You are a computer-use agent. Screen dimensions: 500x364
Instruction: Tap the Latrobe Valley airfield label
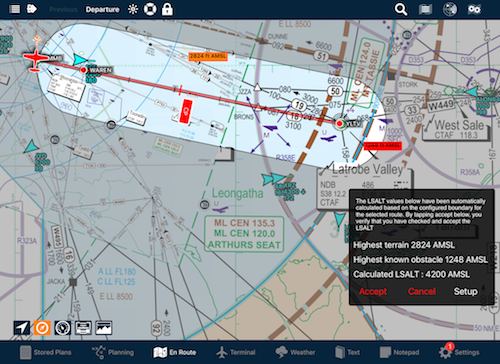(368, 170)
